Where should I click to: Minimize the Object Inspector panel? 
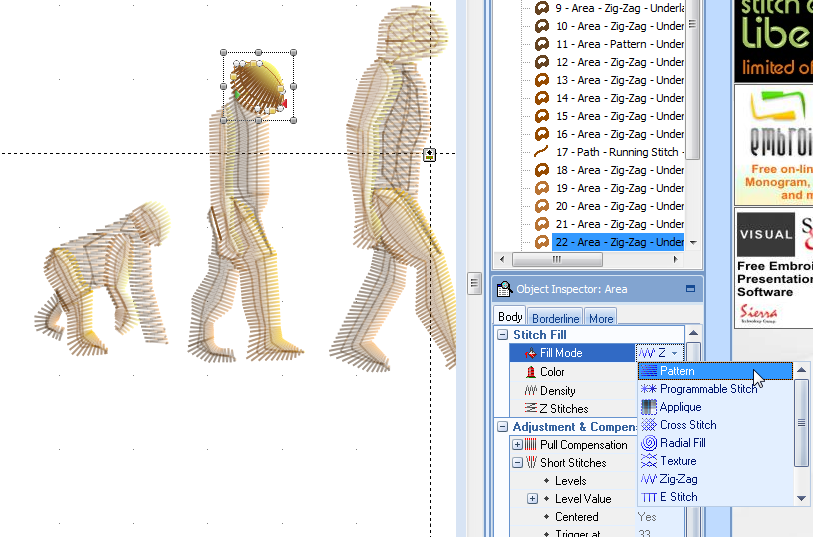pyautogui.click(x=690, y=289)
